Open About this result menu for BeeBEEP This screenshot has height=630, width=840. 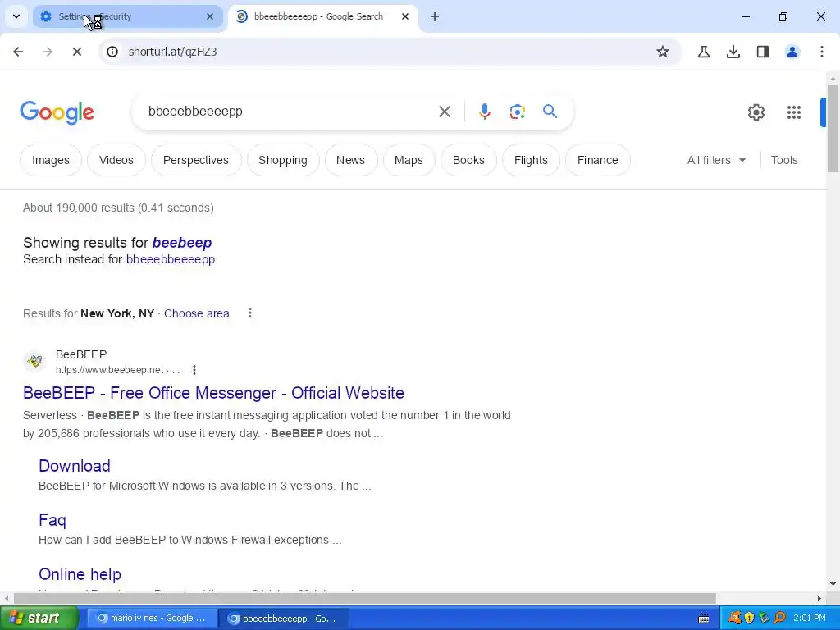click(x=194, y=370)
